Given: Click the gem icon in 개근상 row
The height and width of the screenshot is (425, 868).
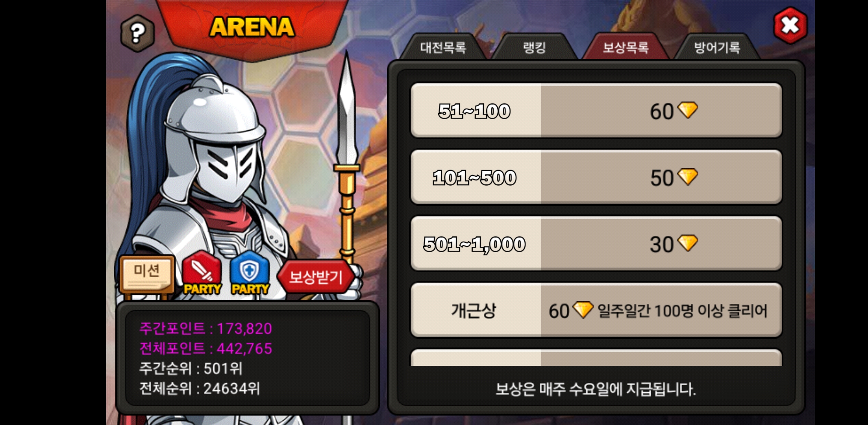Looking at the screenshot, I should 583,310.
